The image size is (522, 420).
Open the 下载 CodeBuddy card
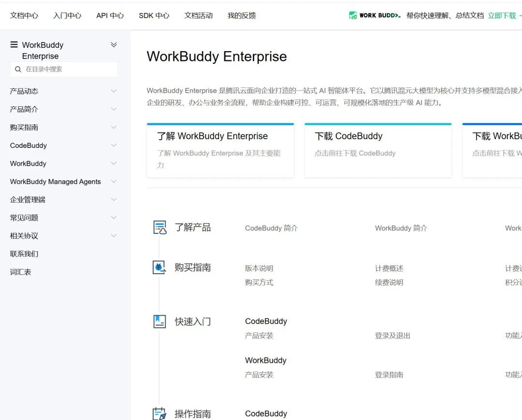pos(378,150)
